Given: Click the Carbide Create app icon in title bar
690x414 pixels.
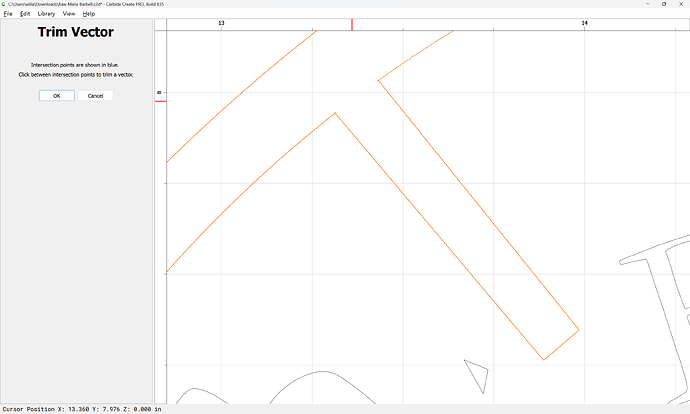Looking at the screenshot, I should (4, 4).
